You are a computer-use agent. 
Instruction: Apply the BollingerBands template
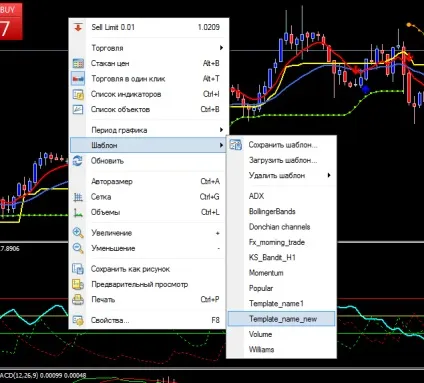pos(281,211)
